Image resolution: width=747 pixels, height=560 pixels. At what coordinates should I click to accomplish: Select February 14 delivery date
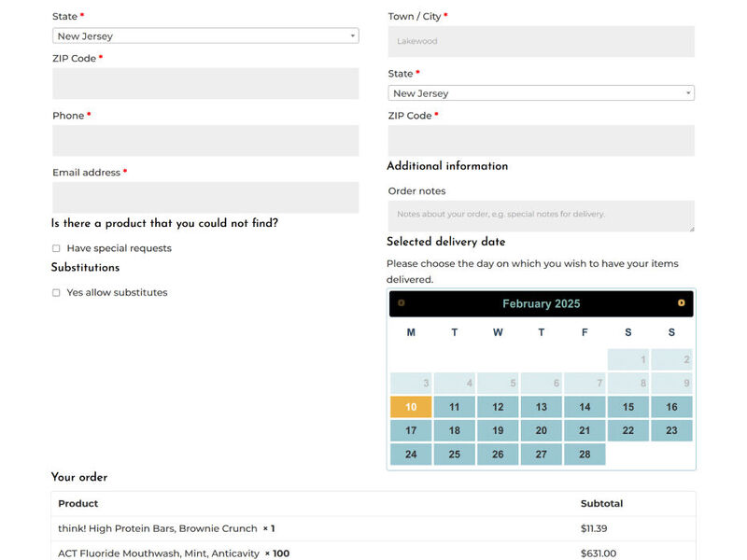point(585,407)
